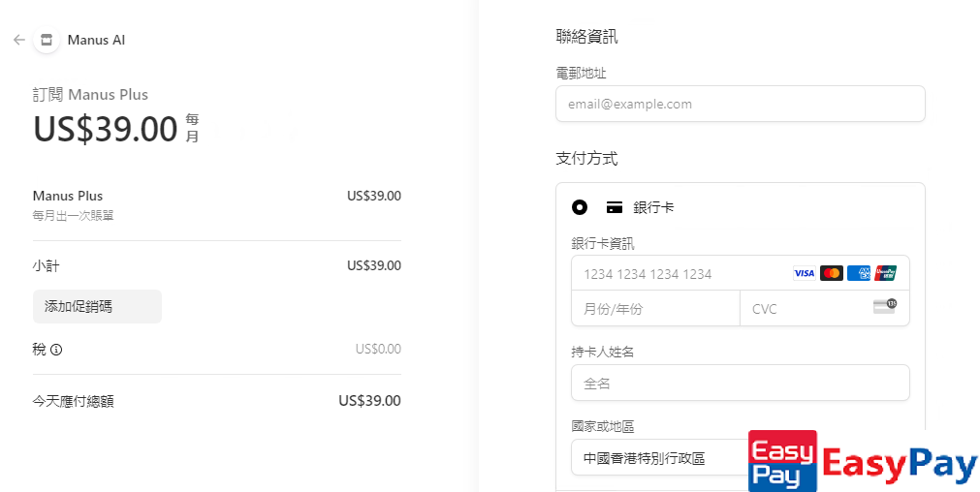Click the Manus AI merchant name
Viewport: 980px width, 492px height.
96,40
